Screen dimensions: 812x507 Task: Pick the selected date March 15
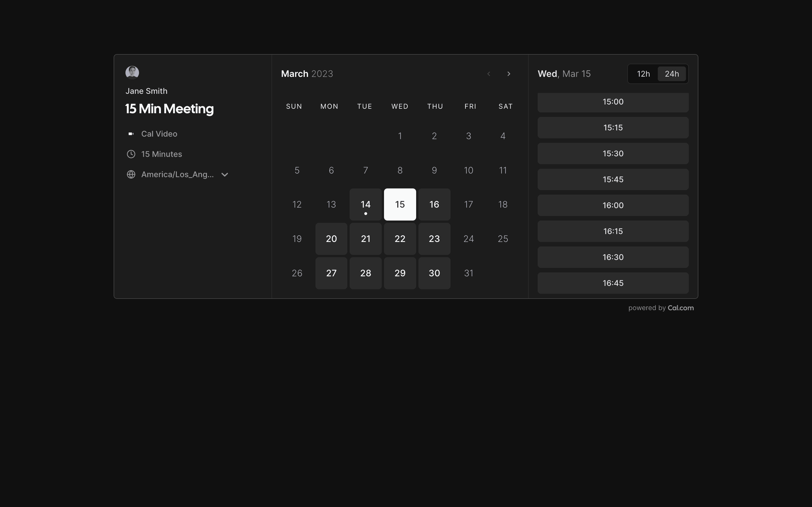tap(400, 204)
